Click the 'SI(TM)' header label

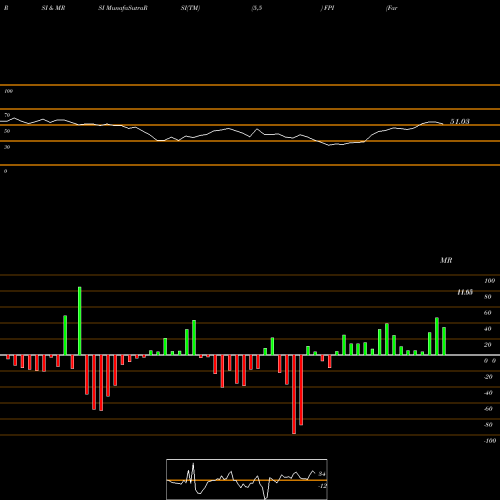tap(190, 8)
